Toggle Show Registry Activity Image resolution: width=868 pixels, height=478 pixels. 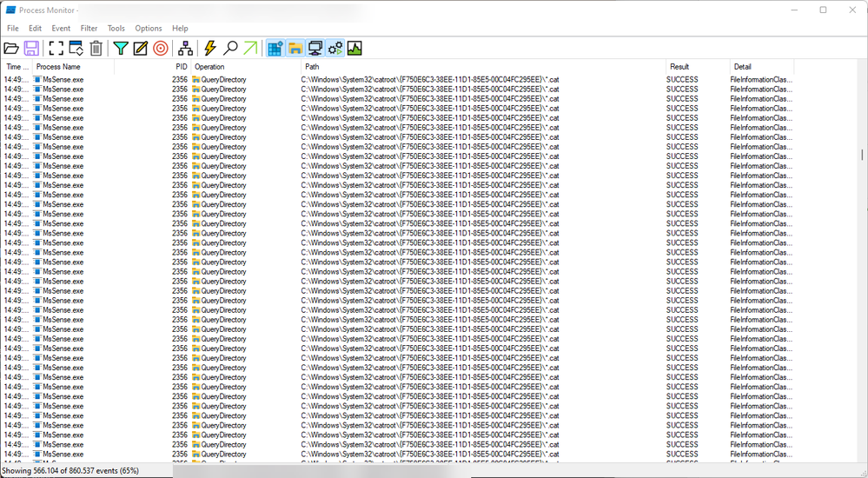(275, 49)
